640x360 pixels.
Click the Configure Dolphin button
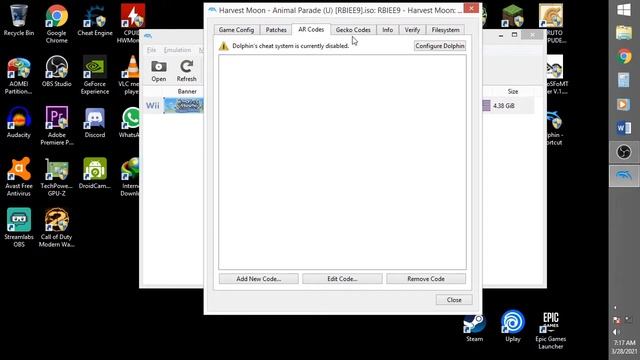point(440,46)
